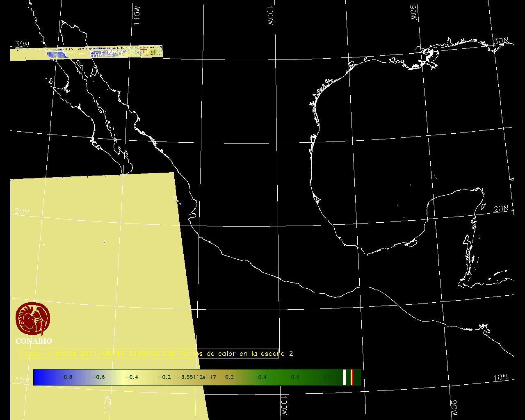Click the white stripe in the color bar
The width and height of the screenshot is (525, 420).
click(x=344, y=377)
